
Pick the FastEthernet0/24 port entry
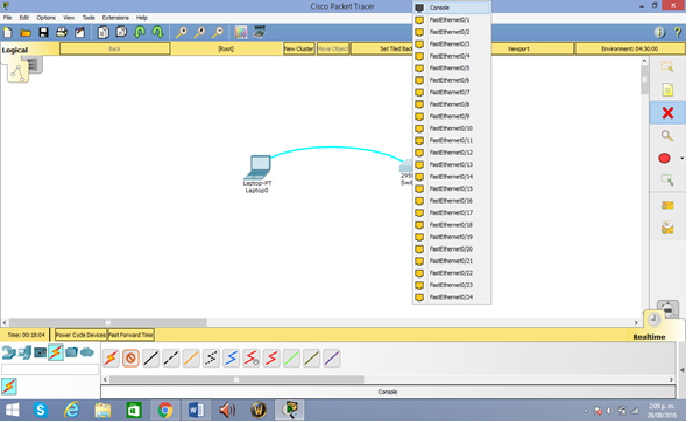(x=450, y=297)
